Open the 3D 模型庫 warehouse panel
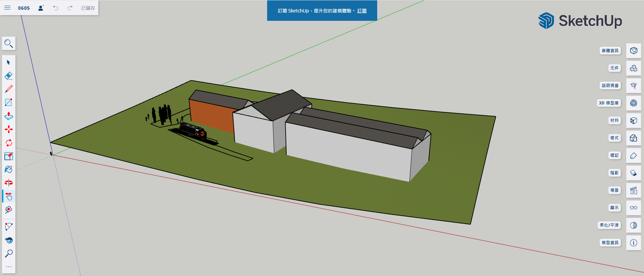This screenshot has width=644, height=276. pyautogui.click(x=633, y=103)
